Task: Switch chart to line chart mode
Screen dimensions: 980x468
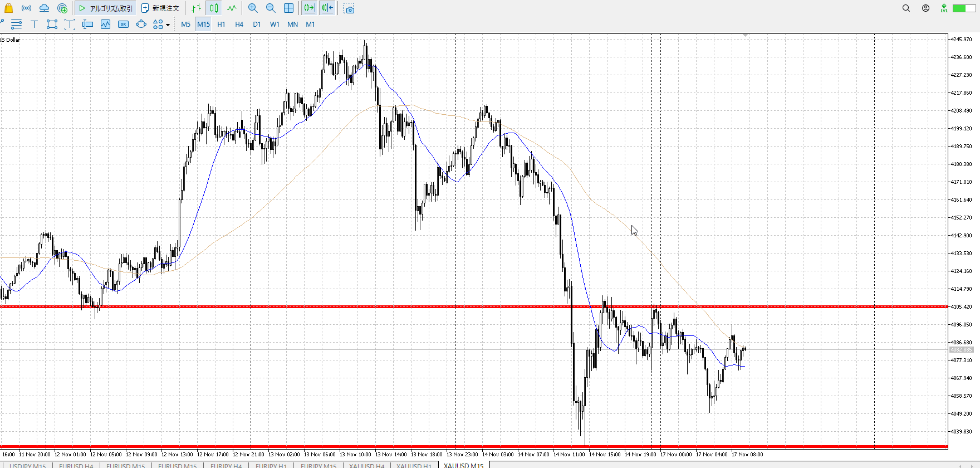Action: (232, 8)
